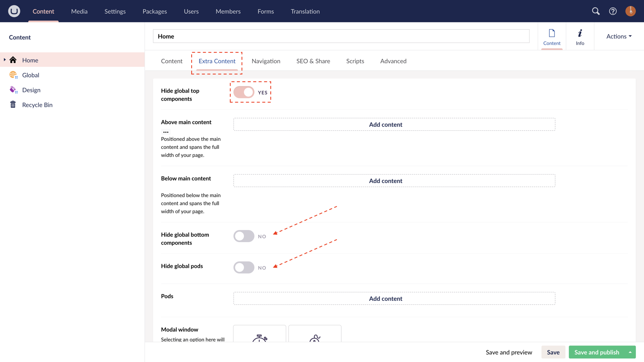Expand the Home node in the content tree

coord(4,60)
